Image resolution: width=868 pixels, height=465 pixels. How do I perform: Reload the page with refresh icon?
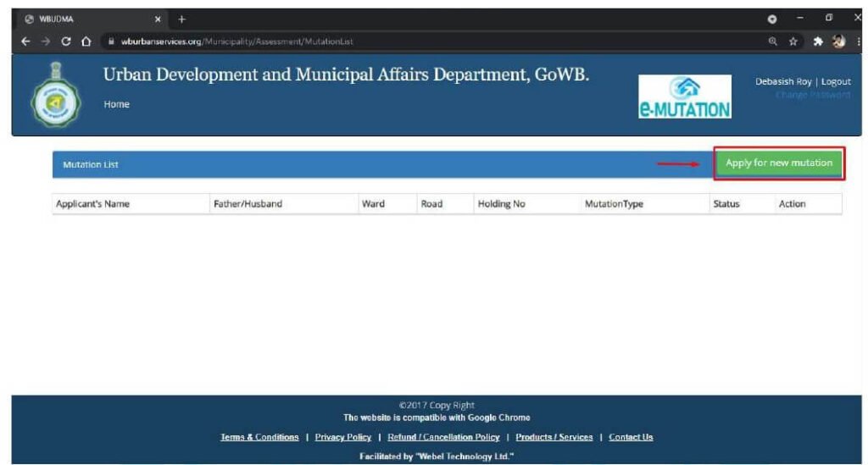point(66,42)
